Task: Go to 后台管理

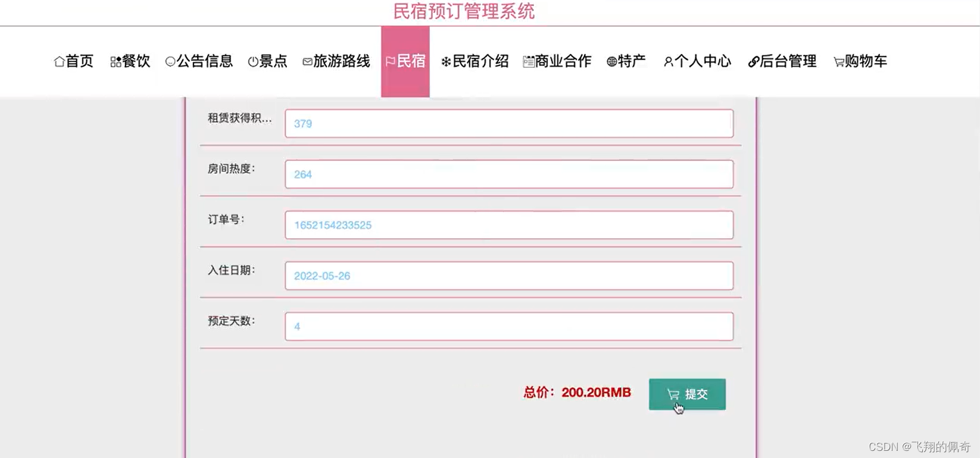Action: tap(782, 61)
